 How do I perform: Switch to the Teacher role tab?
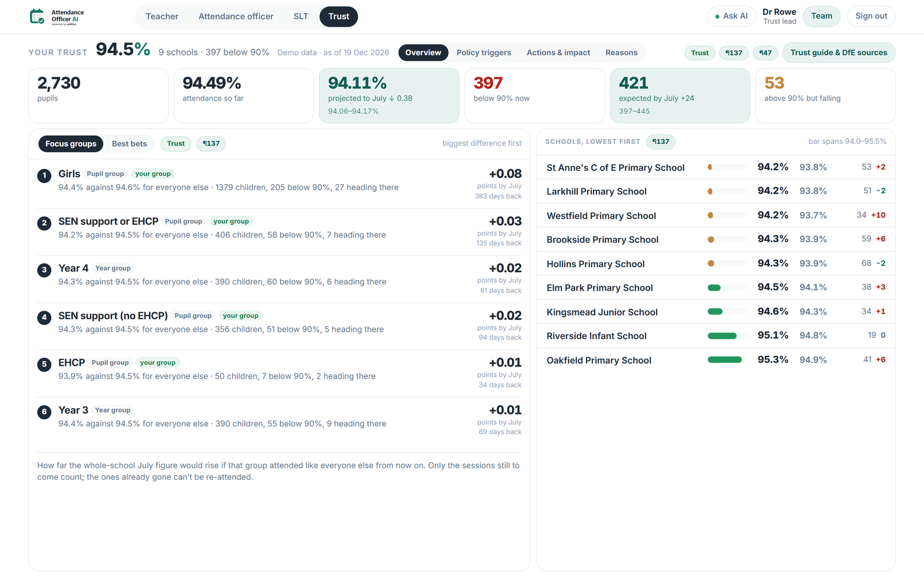162,16
